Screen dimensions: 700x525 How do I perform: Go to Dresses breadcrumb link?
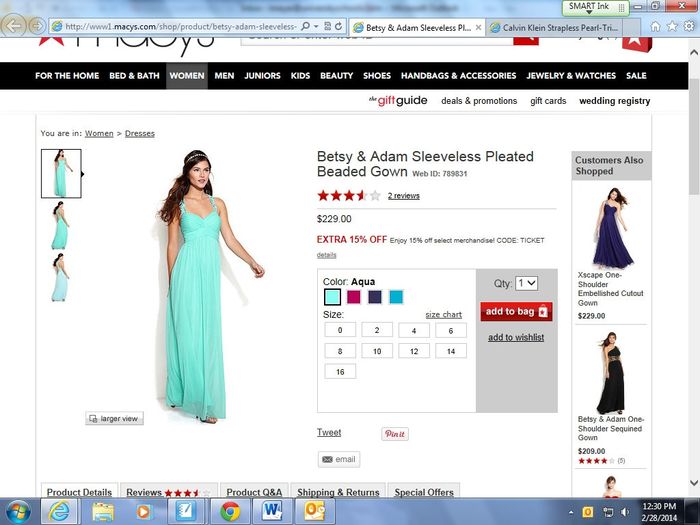(x=140, y=133)
